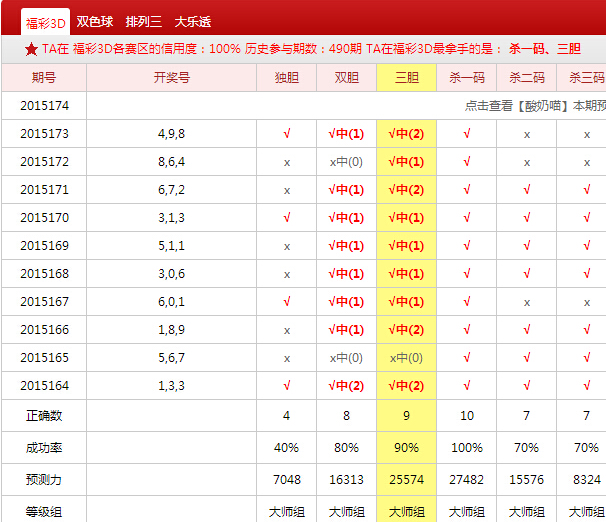606x522 pixels.
Task: Click the red star icon
Action: coord(31,50)
